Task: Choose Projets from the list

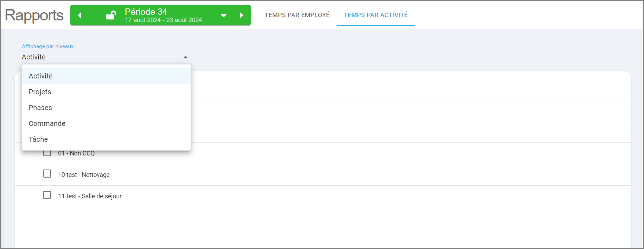Action: click(106, 92)
